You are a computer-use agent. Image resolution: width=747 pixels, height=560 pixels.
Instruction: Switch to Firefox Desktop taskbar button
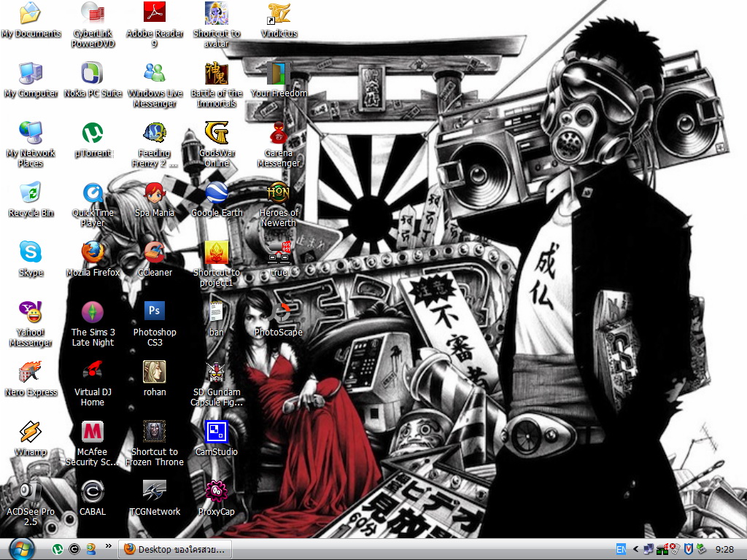coord(175,550)
